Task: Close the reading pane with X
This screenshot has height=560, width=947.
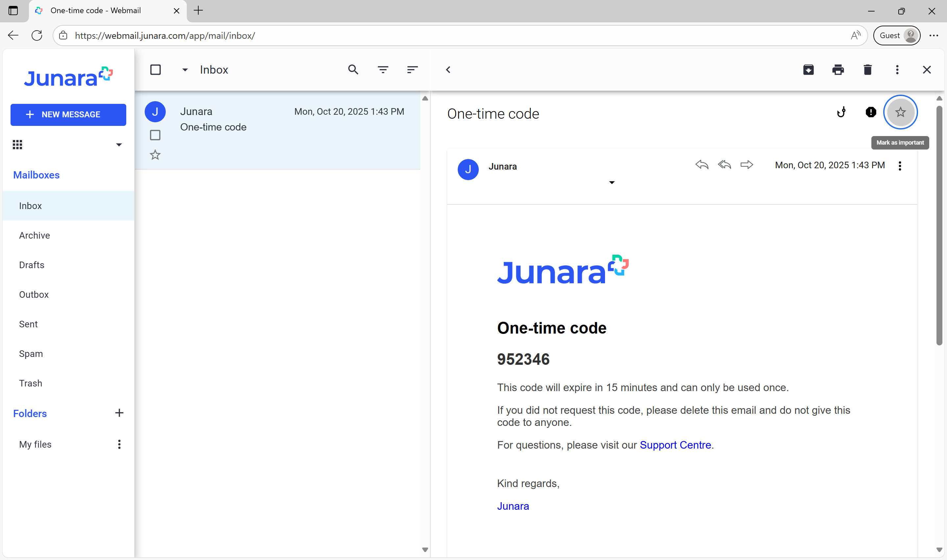Action: click(927, 70)
